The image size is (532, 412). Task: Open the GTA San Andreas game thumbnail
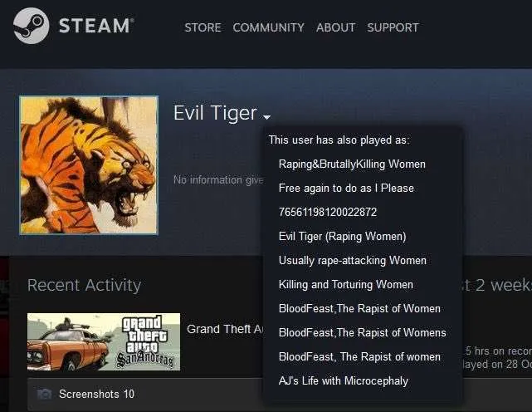pyautogui.click(x=104, y=342)
